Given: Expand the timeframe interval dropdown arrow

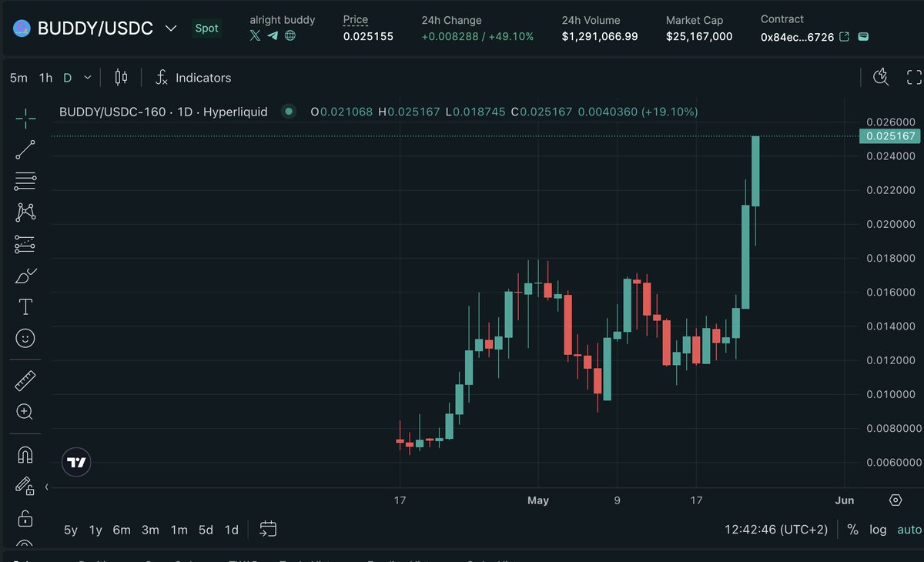Looking at the screenshot, I should (x=88, y=77).
